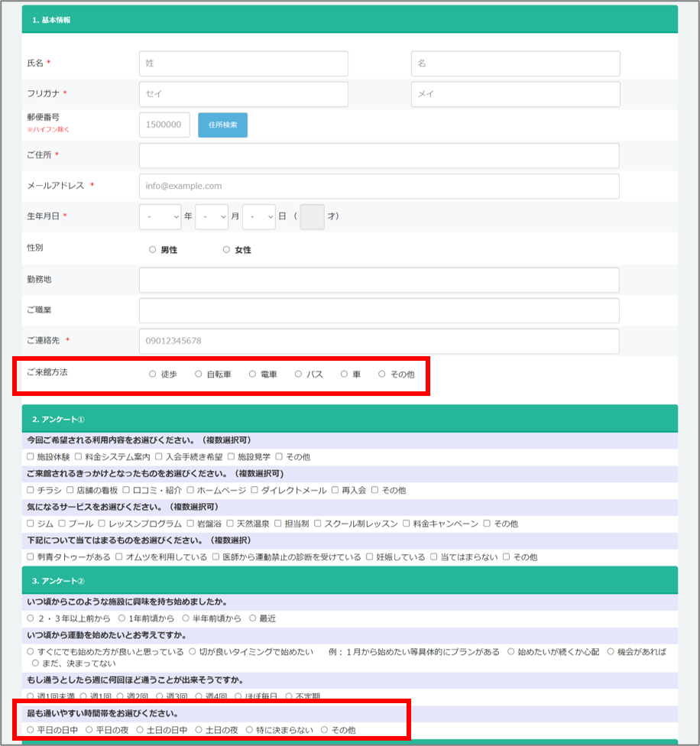
Task: Click the メイ furigana first name field
Action: click(515, 95)
